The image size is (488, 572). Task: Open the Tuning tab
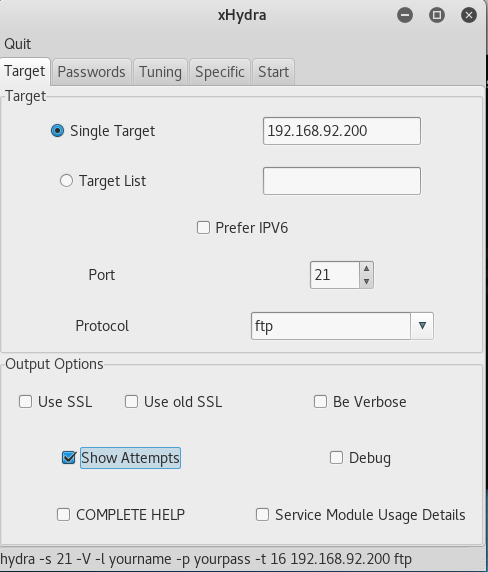pos(160,72)
